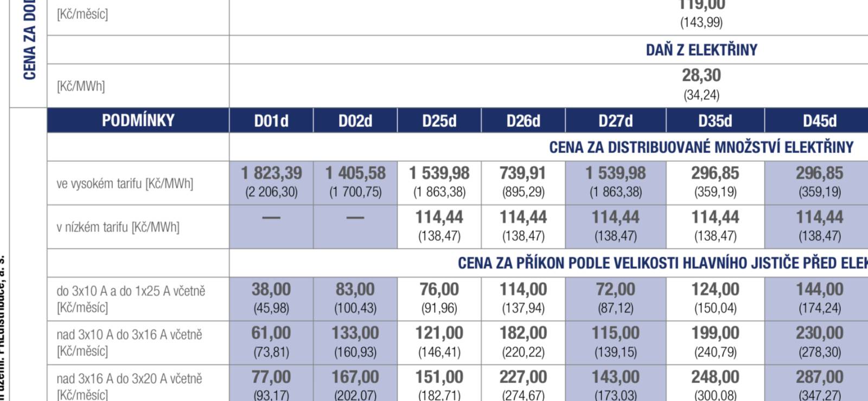Click the "do 3x10 A a do 1x25 A" row label
Screen dimensions: 868x401
pos(131,291)
